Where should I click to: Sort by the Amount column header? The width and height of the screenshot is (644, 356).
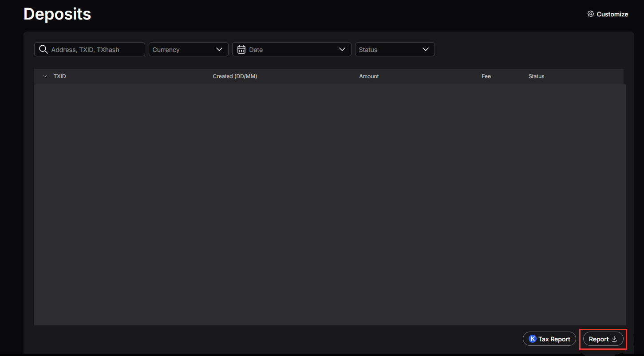[369, 76]
